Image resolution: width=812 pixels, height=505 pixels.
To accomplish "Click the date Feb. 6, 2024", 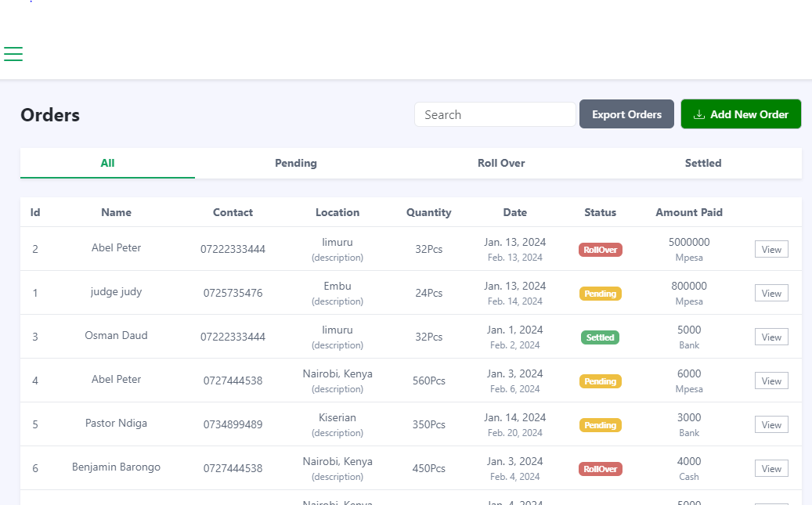I will [x=514, y=389].
